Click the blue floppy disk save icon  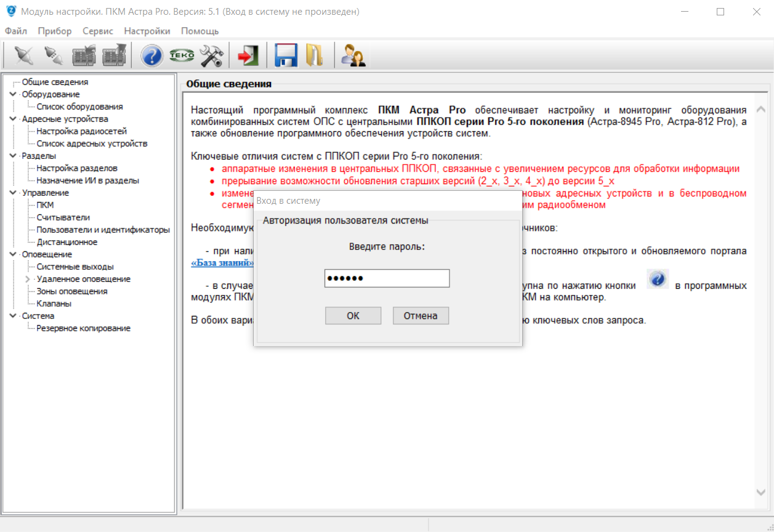286,56
